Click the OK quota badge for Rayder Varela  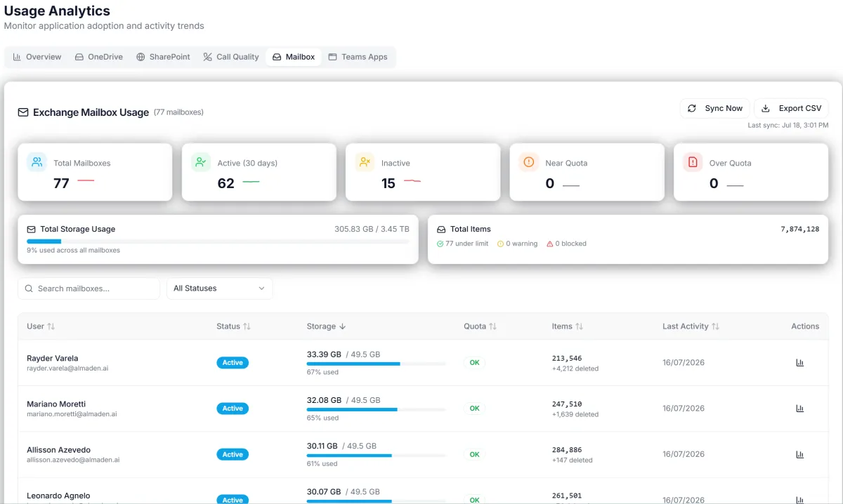point(474,363)
